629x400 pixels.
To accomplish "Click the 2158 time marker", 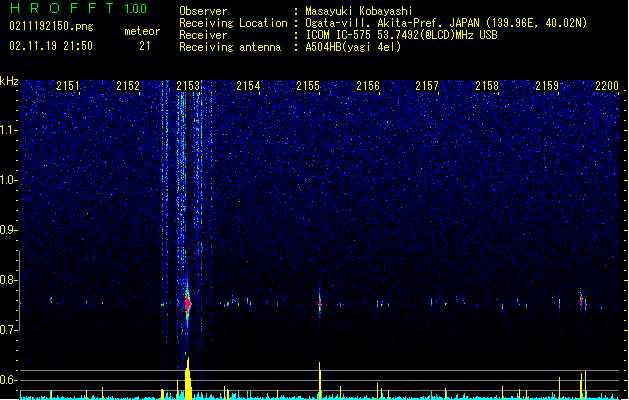I will coord(487,86).
